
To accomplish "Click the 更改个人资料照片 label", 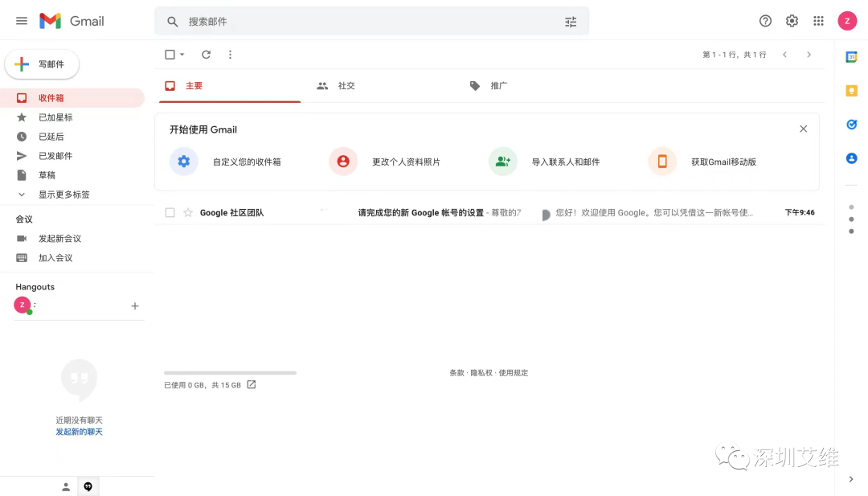I will pyautogui.click(x=407, y=162).
